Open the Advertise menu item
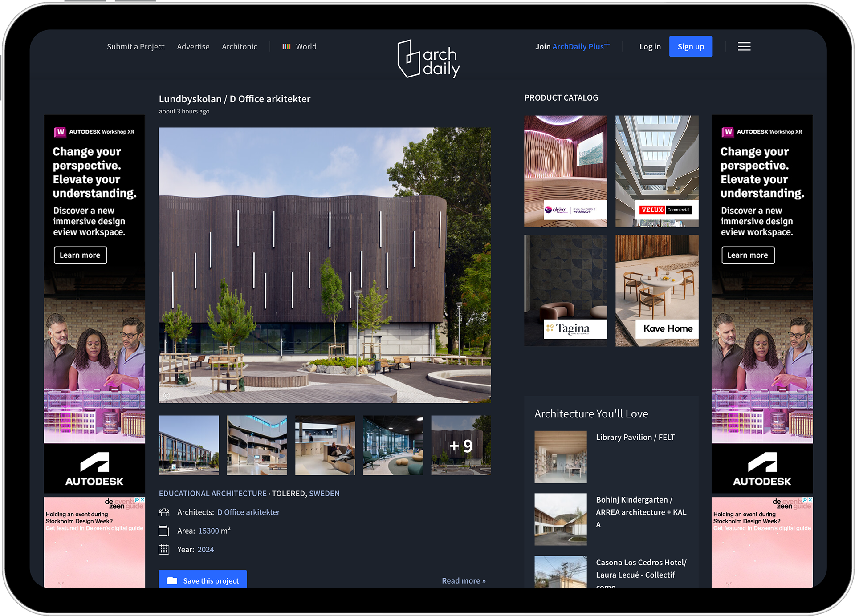Screen dimensions: 855x616 [x=193, y=47]
